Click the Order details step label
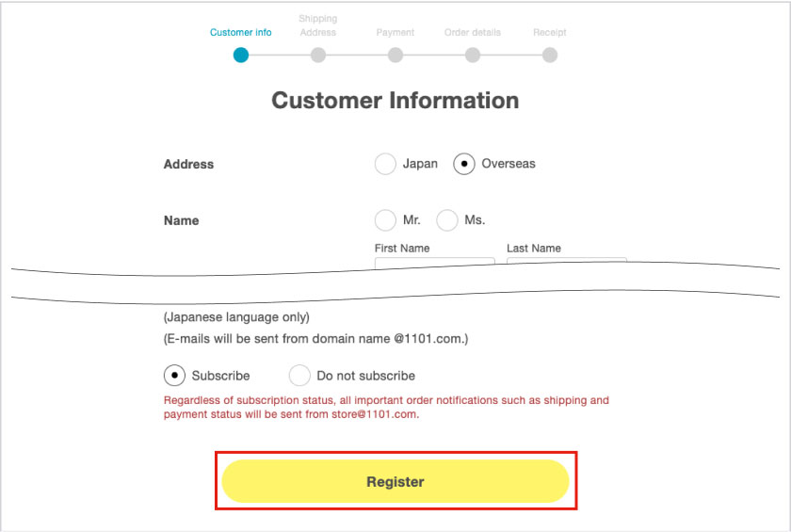Image resolution: width=791 pixels, height=532 pixels. (473, 32)
